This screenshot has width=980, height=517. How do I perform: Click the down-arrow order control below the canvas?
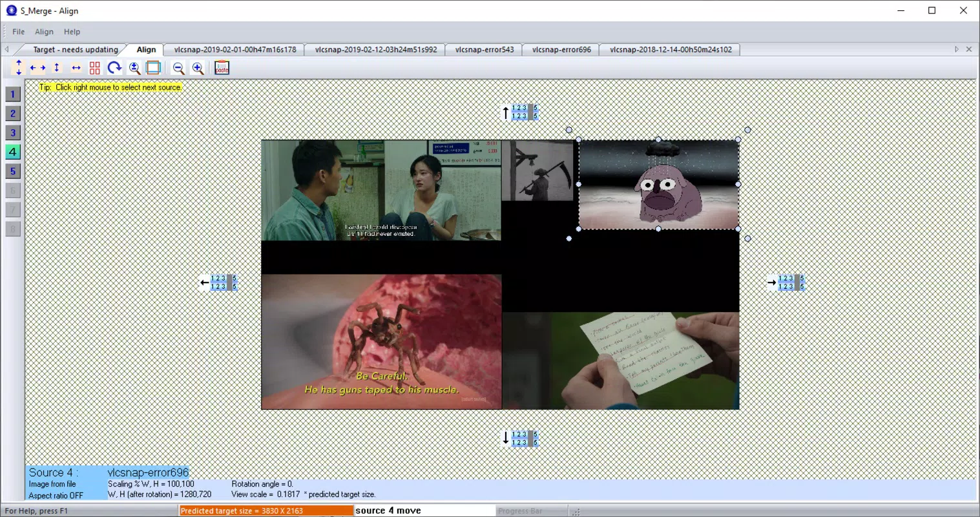tap(520, 438)
